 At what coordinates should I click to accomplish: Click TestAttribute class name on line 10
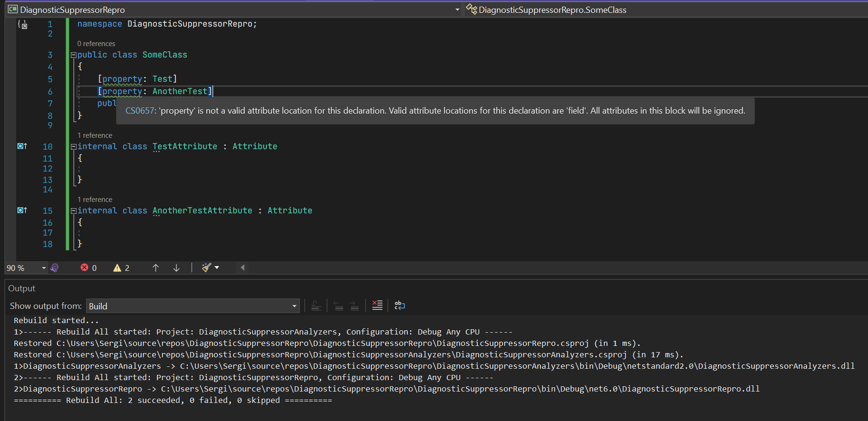(x=185, y=146)
